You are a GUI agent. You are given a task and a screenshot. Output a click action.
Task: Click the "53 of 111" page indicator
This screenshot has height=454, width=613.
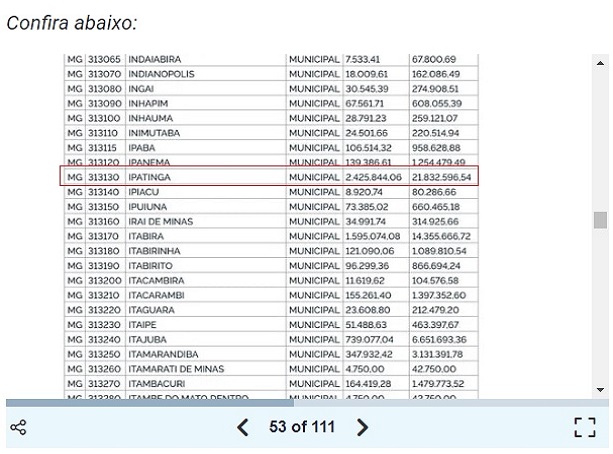pos(302,428)
